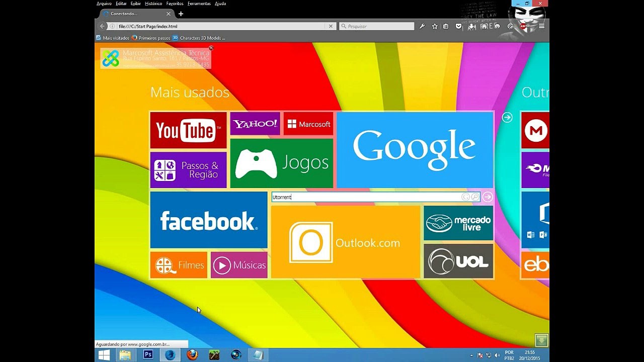This screenshot has height=362, width=644.
Task: Click the magnifier icon in search box
Action: point(475,197)
